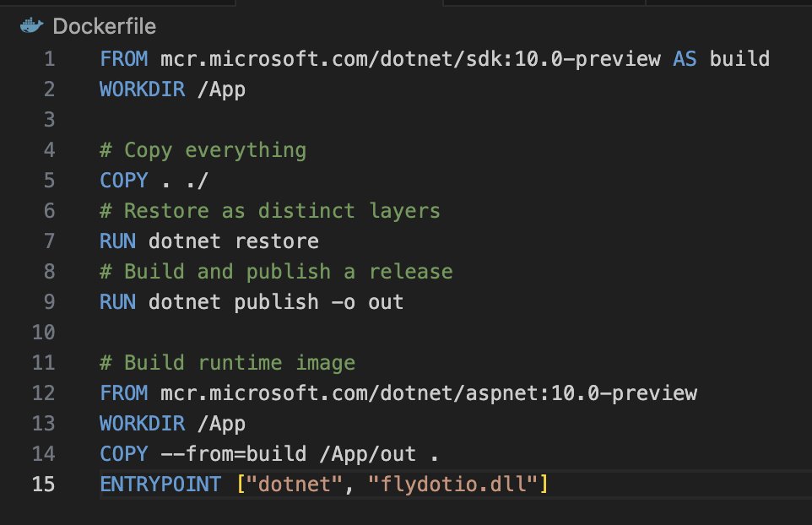Click the /App path on line 13
The width and height of the screenshot is (812, 525).
pos(221,424)
